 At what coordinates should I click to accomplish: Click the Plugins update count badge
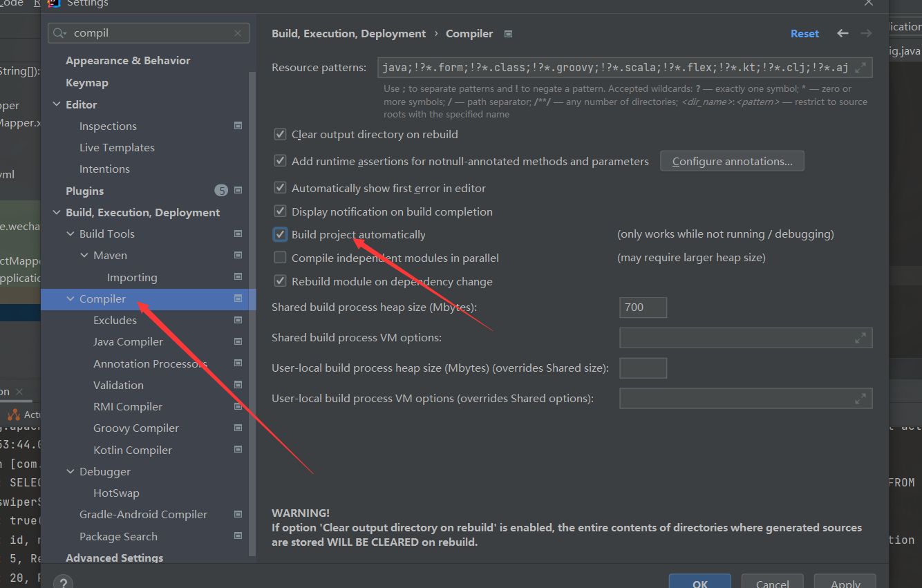(221, 191)
